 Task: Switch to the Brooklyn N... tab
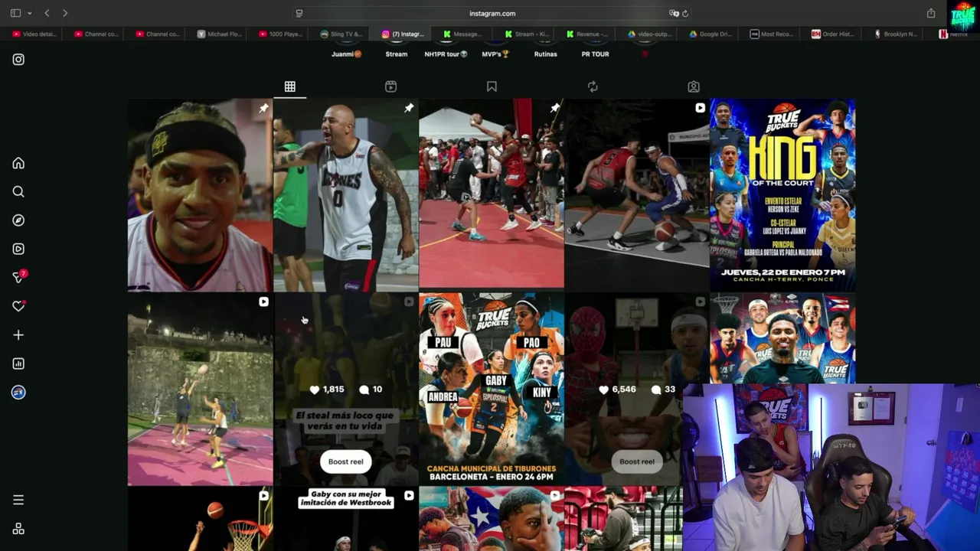[896, 34]
